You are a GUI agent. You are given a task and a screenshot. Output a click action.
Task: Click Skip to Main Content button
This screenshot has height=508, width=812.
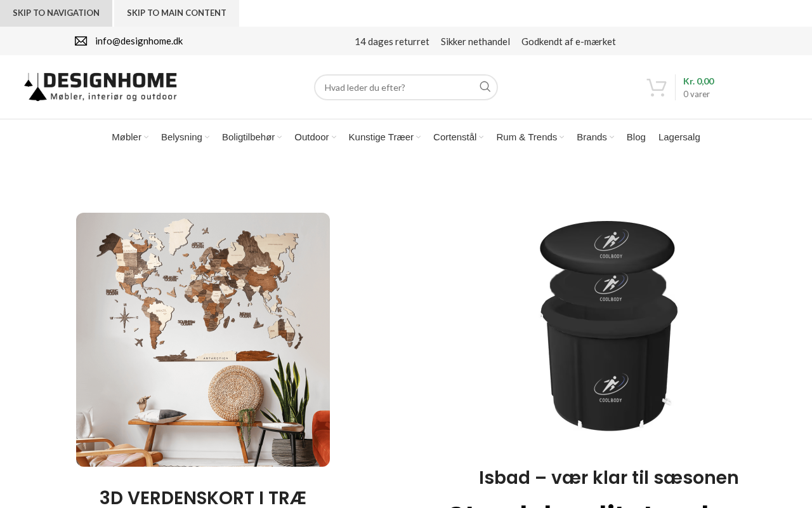pyautogui.click(x=176, y=13)
